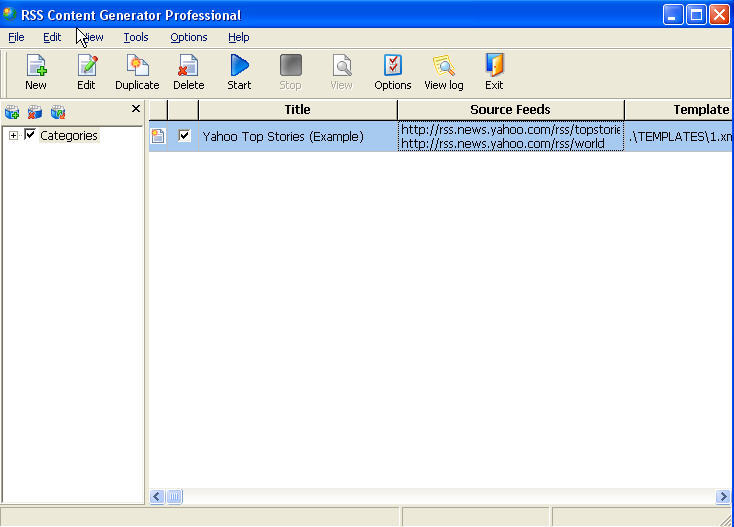Delete category icon in sidebar
The height and width of the screenshot is (527, 734).
point(35,112)
